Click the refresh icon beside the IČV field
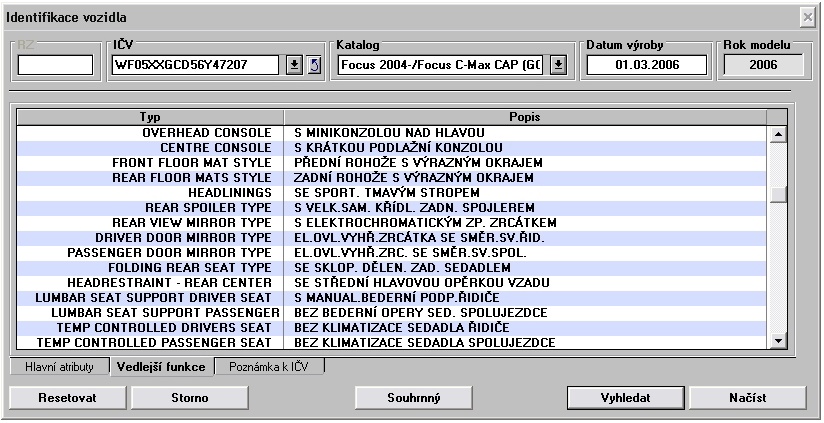The width and height of the screenshot is (824, 423). click(311, 65)
